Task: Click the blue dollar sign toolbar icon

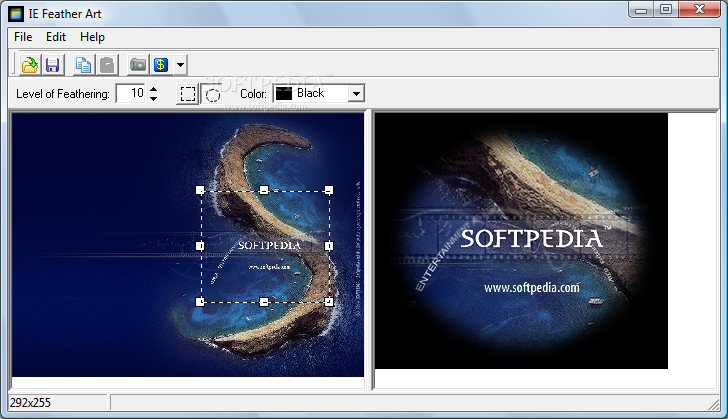Action: [161, 65]
